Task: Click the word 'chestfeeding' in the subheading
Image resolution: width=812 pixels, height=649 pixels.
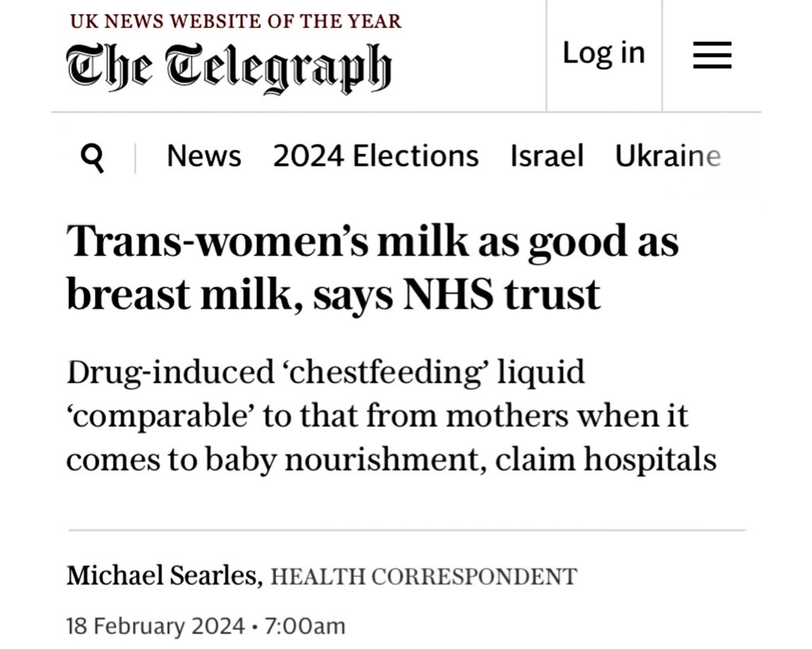Action: point(358,372)
